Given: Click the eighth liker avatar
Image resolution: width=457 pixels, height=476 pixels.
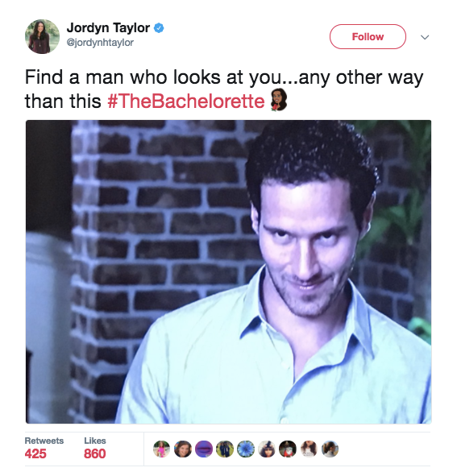Looking at the screenshot, I should (309, 449).
